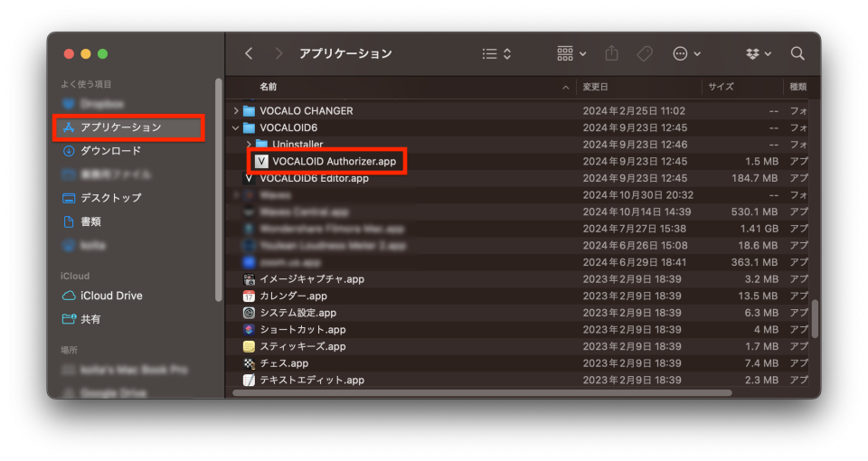Click the VOCALOID6 folder icon

coord(250,127)
